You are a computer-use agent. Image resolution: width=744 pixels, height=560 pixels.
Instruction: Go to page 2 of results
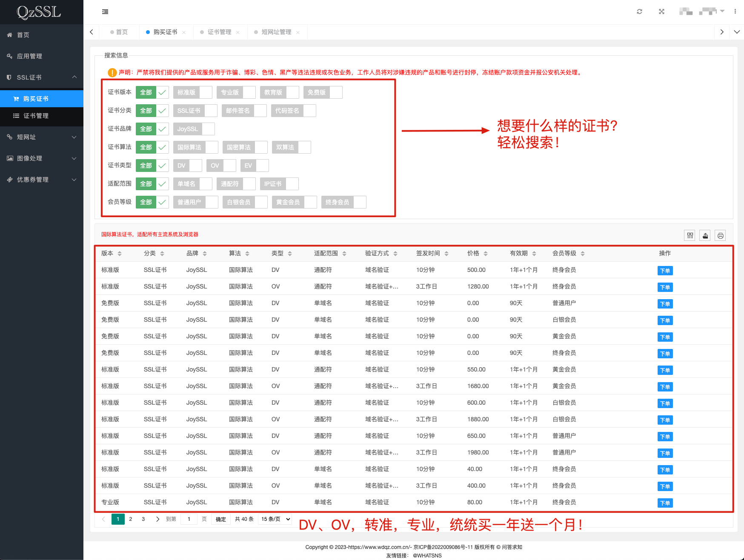[131, 519]
